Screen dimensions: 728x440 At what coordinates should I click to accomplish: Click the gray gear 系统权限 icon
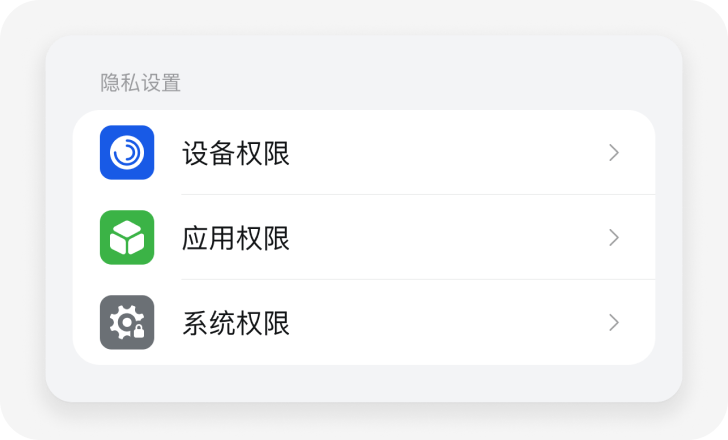click(x=127, y=322)
